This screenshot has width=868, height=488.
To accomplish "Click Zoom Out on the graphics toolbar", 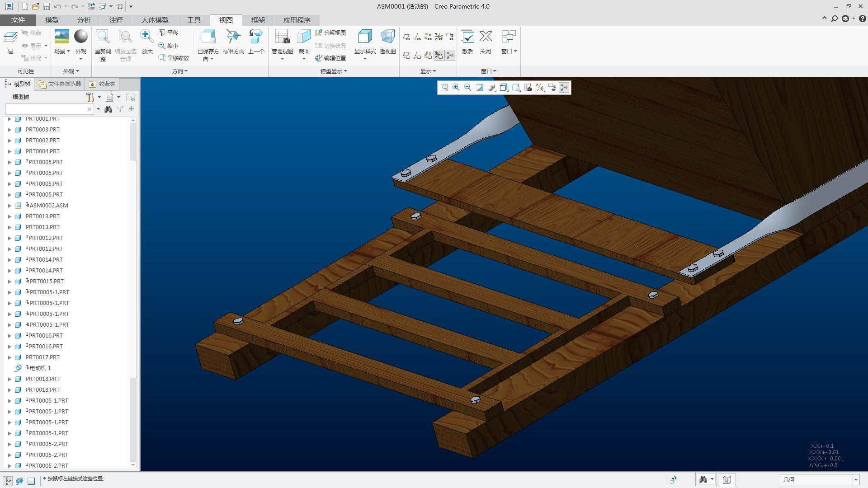I will [x=468, y=88].
